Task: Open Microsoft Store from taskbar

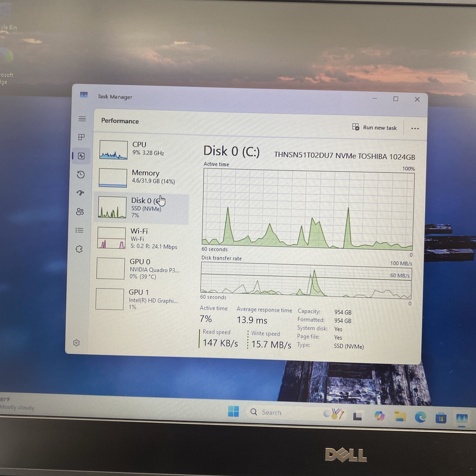Action: click(441, 418)
